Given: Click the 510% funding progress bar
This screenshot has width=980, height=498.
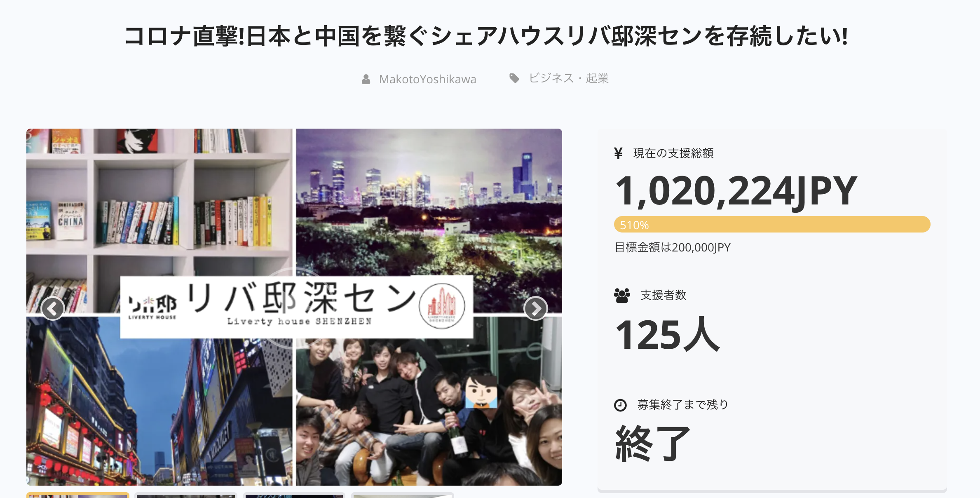Looking at the screenshot, I should pos(772,225).
